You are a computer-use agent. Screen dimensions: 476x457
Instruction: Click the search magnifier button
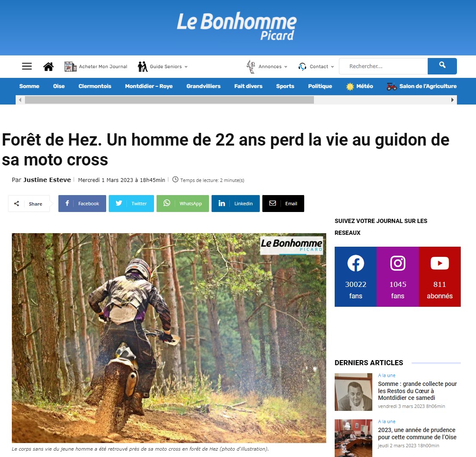pos(442,66)
